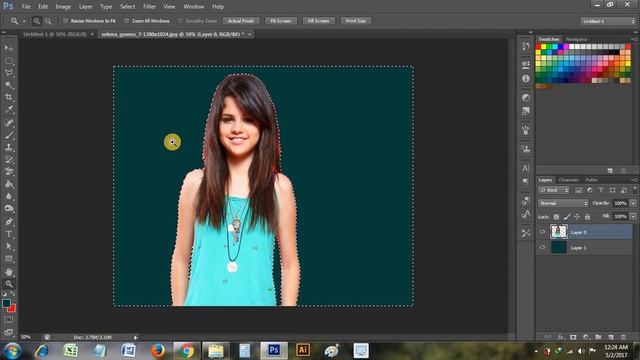Click the Actual Pixels button

pos(241,21)
